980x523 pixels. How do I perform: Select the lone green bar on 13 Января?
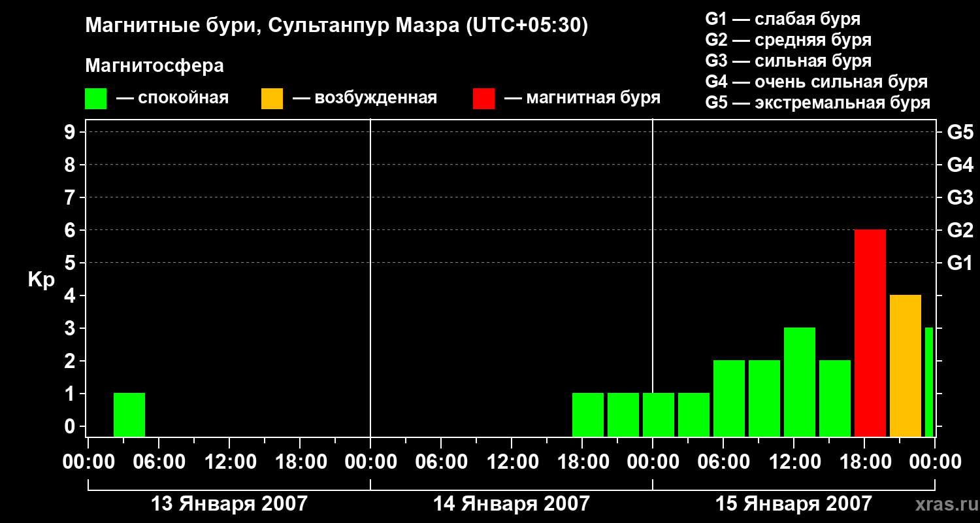(129, 415)
